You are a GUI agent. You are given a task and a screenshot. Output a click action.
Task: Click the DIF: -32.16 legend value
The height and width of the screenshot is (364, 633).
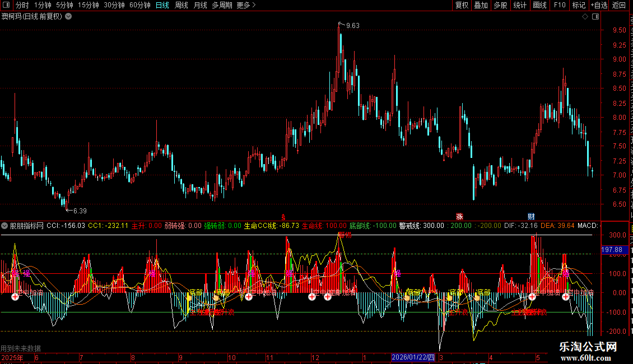click(x=521, y=226)
